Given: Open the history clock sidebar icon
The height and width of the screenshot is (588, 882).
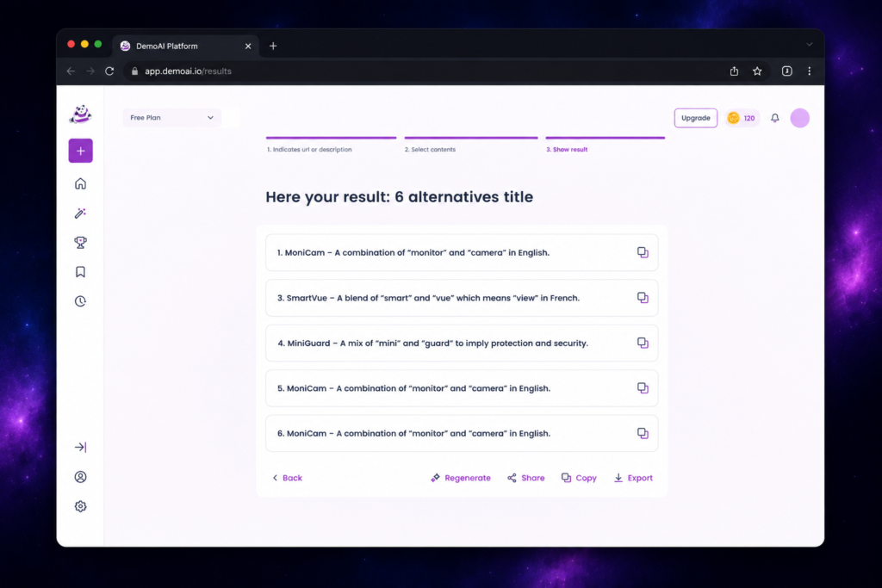Looking at the screenshot, I should pos(80,301).
